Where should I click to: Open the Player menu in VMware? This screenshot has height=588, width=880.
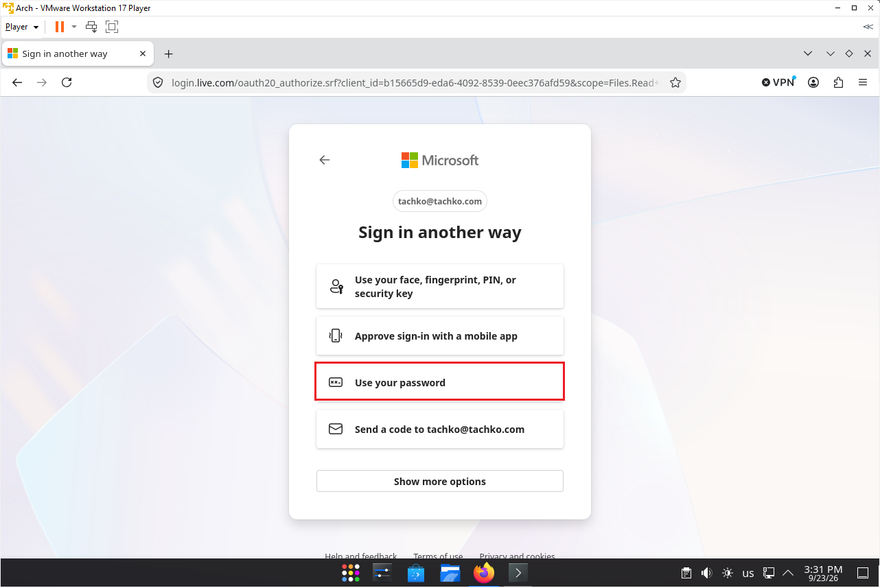[22, 27]
